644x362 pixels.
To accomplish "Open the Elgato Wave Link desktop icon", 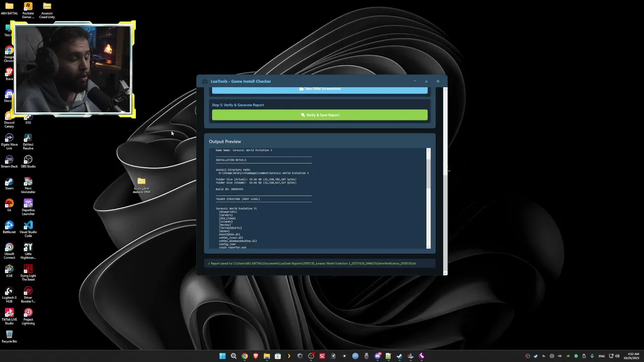I will [9, 140].
